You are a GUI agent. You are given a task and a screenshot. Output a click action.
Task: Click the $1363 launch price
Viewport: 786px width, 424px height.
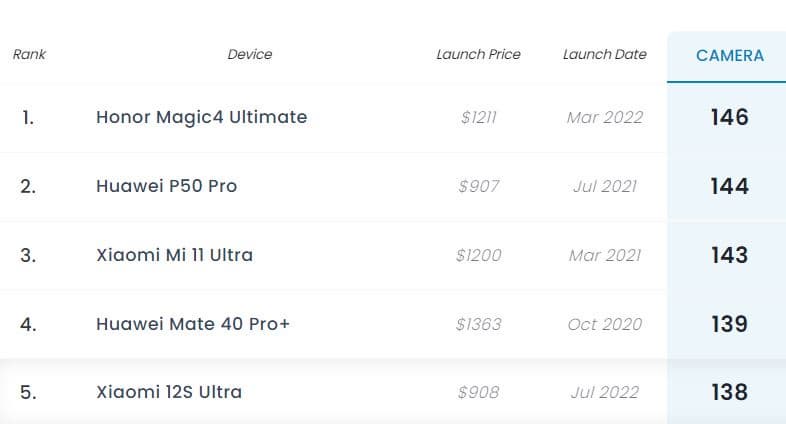pos(478,324)
